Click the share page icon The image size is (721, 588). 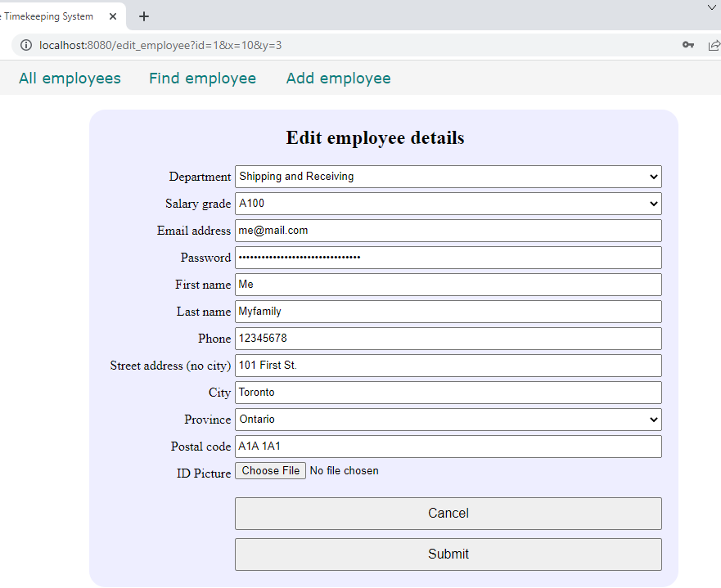[x=714, y=45]
